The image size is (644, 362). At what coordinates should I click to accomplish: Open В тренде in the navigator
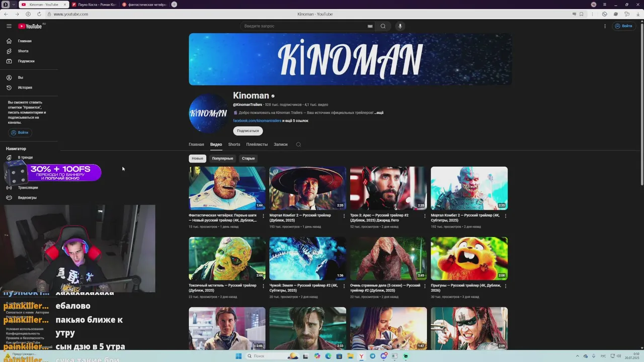25,157
